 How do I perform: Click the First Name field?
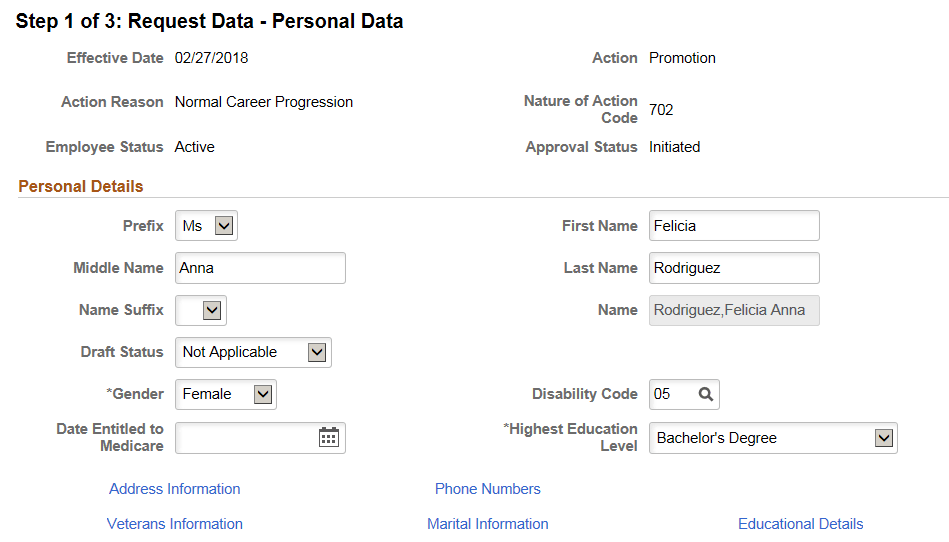point(734,226)
